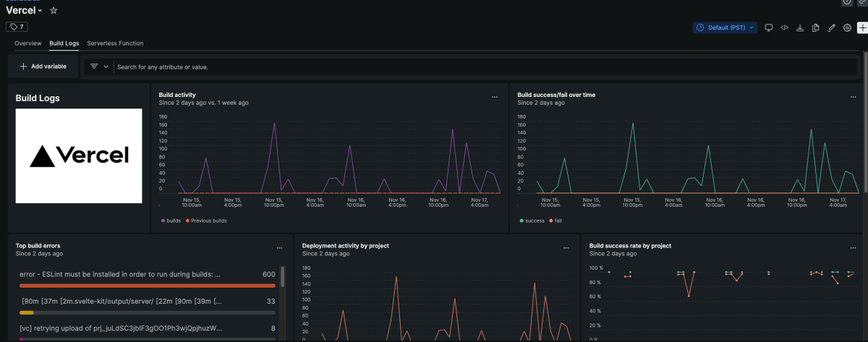Select the svelte-kit/output/server error row
868x342 pixels.
point(147,306)
